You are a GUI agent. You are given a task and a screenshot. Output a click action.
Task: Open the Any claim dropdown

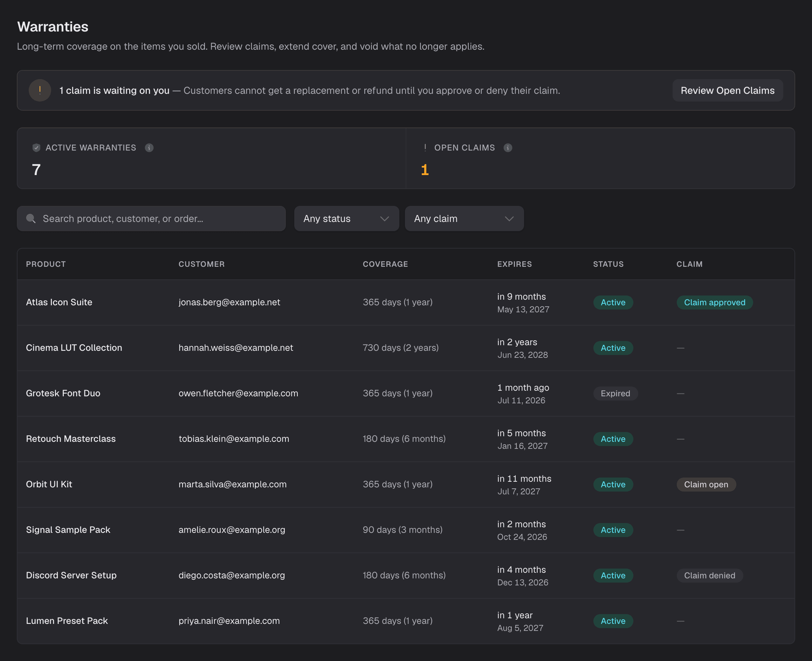[x=464, y=218]
